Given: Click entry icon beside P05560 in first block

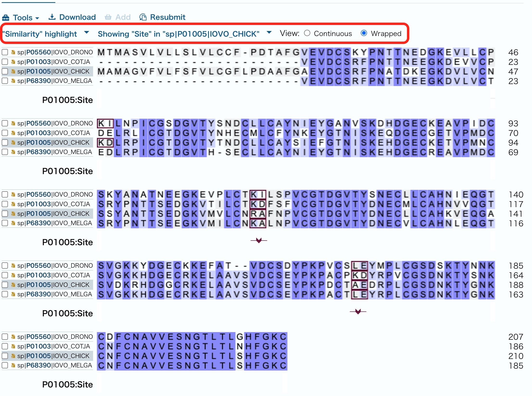Looking at the screenshot, I should pyautogui.click(x=13, y=52).
